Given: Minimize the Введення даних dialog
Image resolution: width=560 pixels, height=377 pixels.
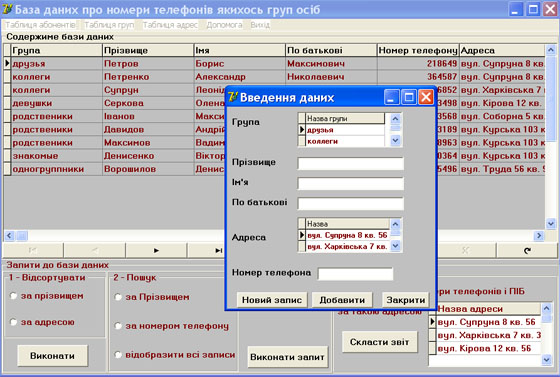Looking at the screenshot, I should [391, 97].
